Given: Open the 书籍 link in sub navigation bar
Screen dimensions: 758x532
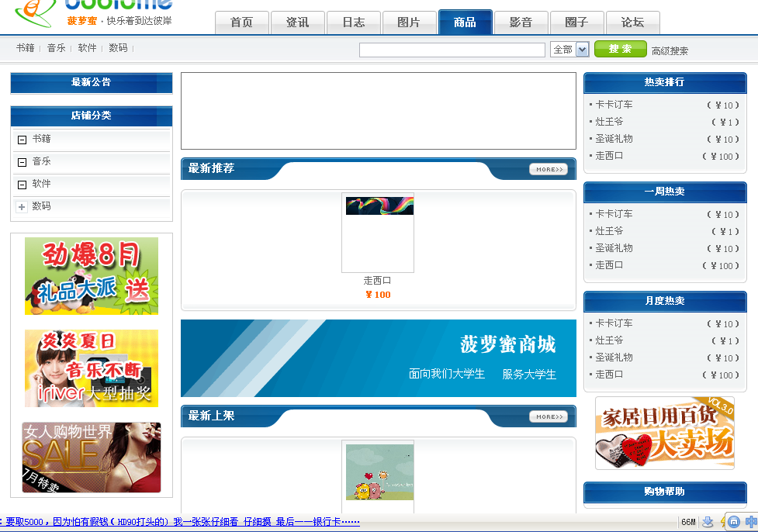Looking at the screenshot, I should (x=25, y=48).
